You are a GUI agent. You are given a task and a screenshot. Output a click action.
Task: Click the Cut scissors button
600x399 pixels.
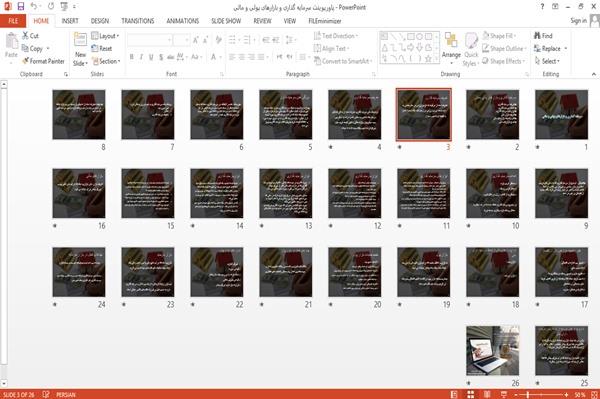31,36
